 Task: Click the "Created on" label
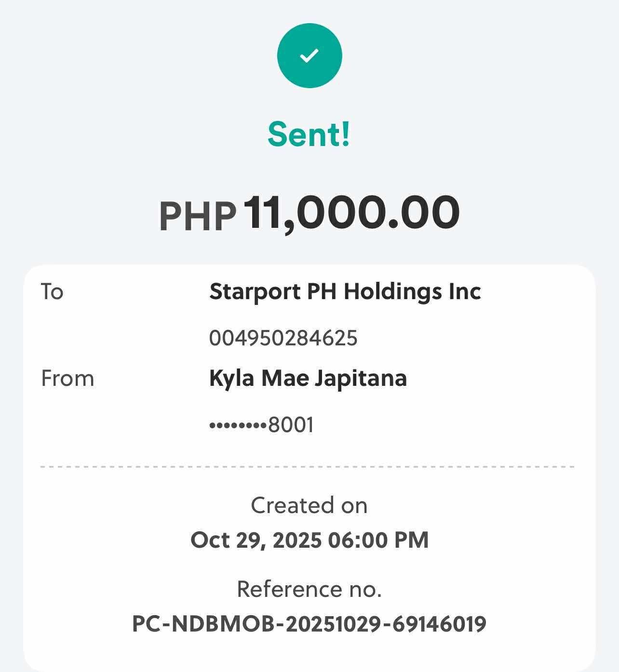coord(309,505)
